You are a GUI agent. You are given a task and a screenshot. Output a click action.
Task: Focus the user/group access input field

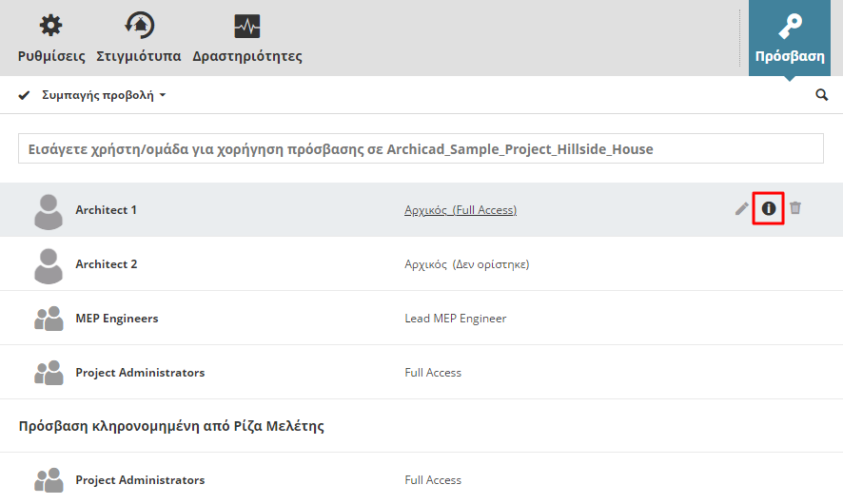point(421,149)
